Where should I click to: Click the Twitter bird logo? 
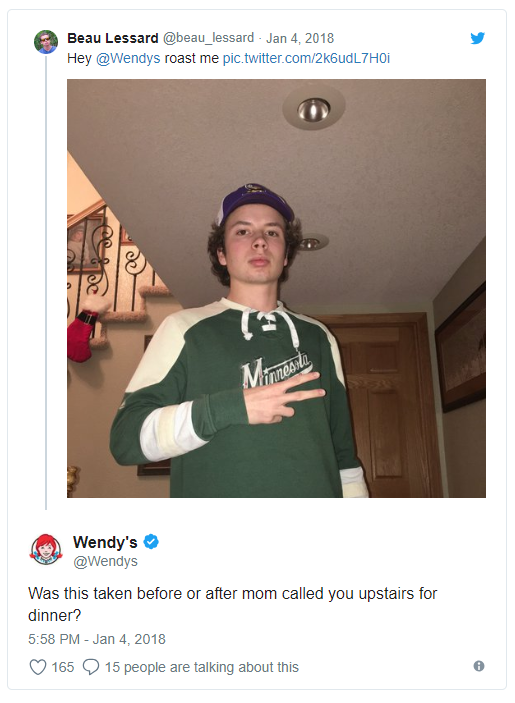[477, 38]
